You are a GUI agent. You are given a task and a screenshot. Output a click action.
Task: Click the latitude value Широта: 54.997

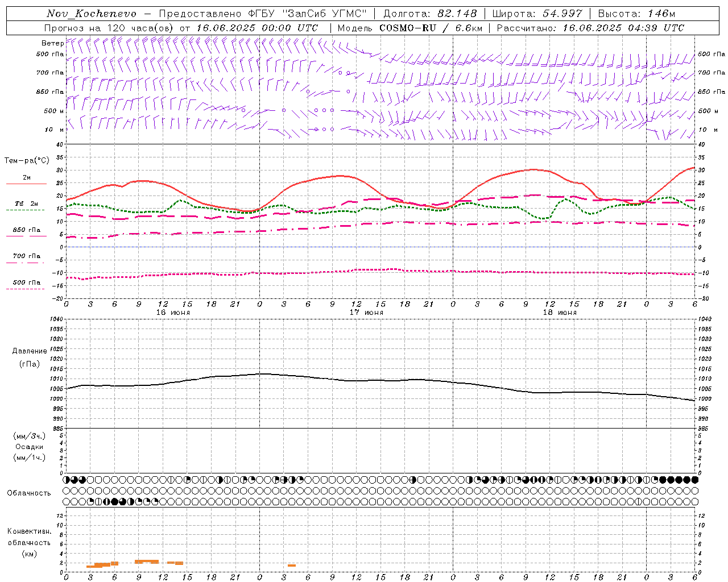[537, 14]
